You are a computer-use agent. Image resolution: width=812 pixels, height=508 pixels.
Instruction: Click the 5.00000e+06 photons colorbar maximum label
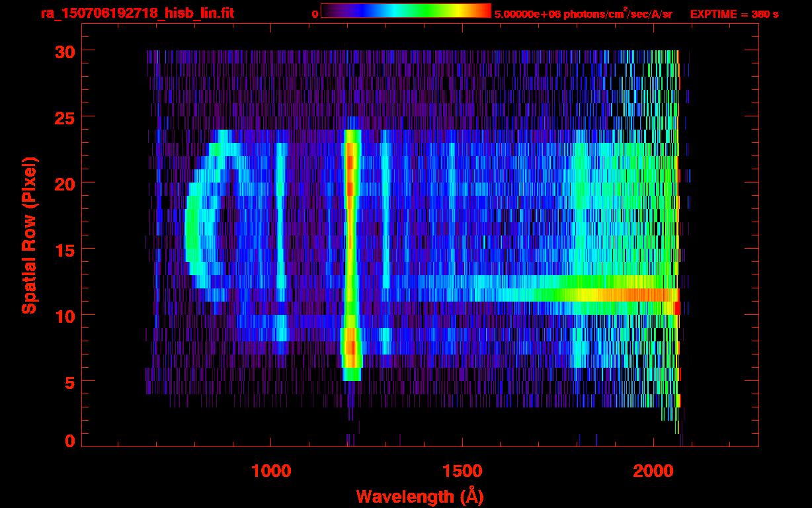(x=583, y=15)
